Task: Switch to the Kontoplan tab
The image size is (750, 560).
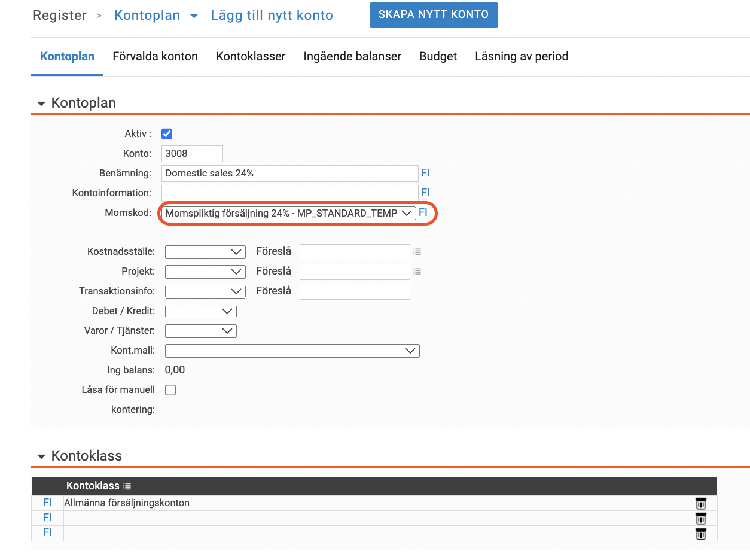Action: (67, 57)
